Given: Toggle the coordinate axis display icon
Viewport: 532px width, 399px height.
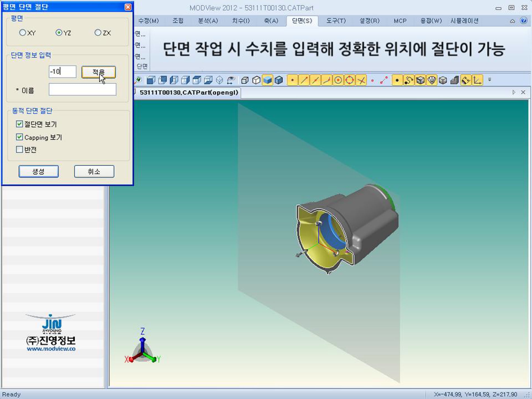Looking at the screenshot, I should pyautogui.click(x=477, y=80).
